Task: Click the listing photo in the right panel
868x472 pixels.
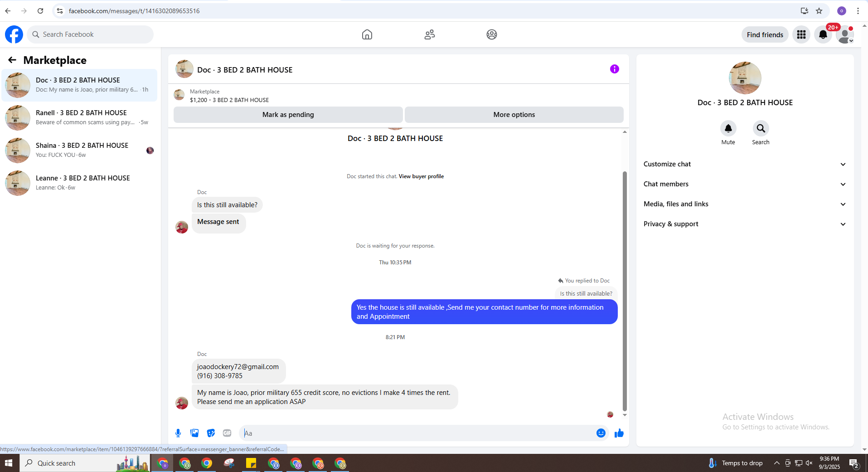Action: pos(745,78)
